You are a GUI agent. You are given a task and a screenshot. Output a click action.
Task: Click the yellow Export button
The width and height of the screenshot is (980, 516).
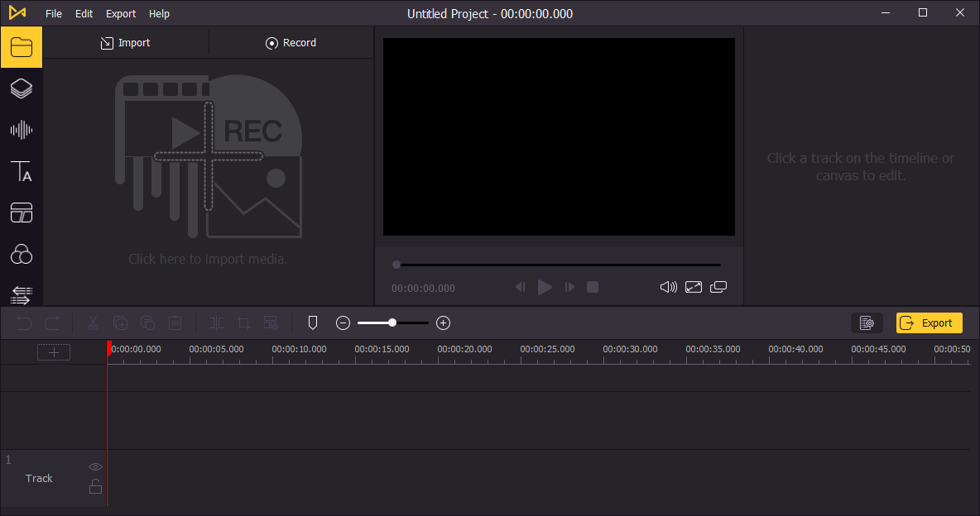click(929, 322)
